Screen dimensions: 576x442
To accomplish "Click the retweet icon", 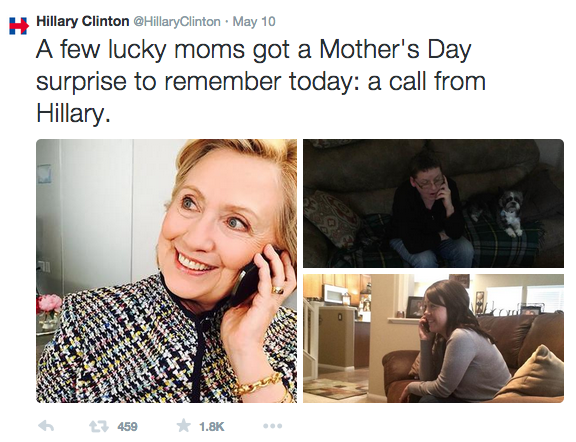I will [99, 426].
